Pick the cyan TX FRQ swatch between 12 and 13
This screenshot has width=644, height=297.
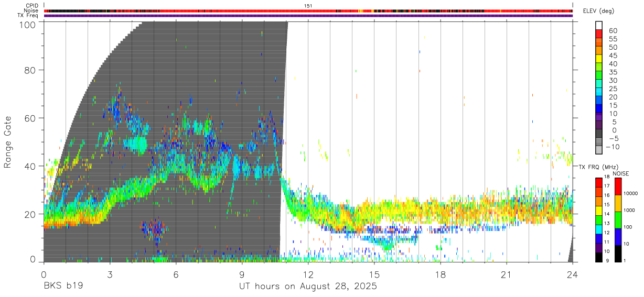tap(599, 229)
